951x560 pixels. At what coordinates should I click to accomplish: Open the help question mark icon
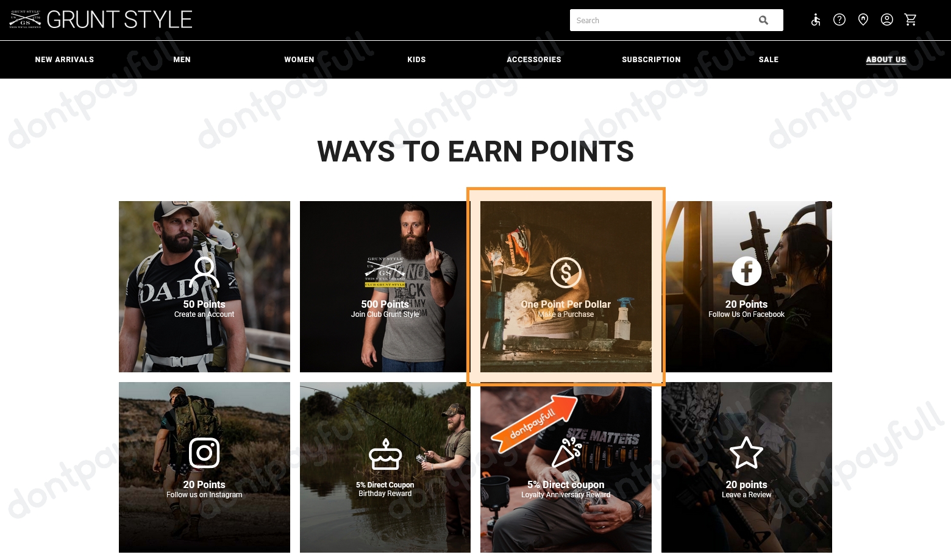point(839,19)
